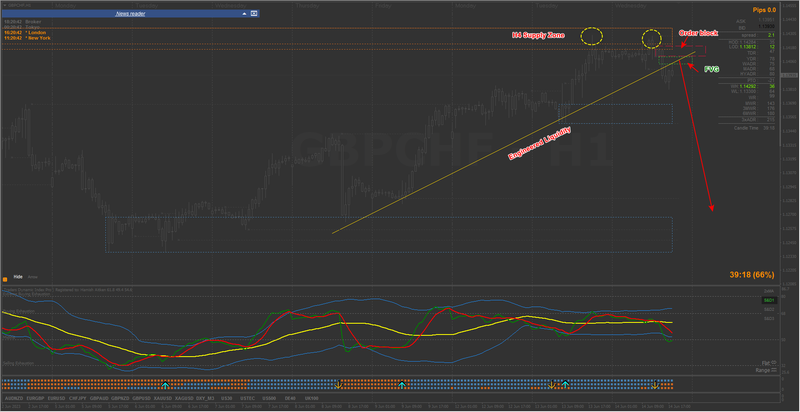This screenshot has height=412, width=800.
Task: Click the current price marker on scale
Action: click(x=789, y=75)
